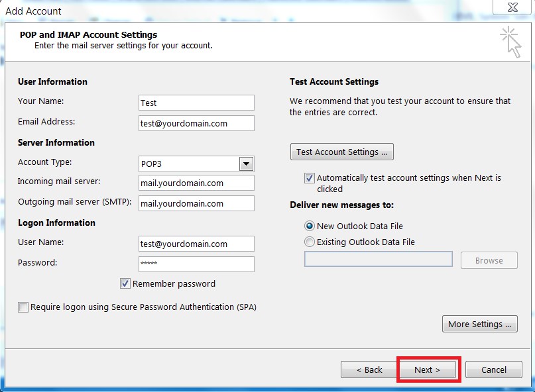Choose Existing Outlook Data File option
The image size is (535, 392).
click(309, 242)
